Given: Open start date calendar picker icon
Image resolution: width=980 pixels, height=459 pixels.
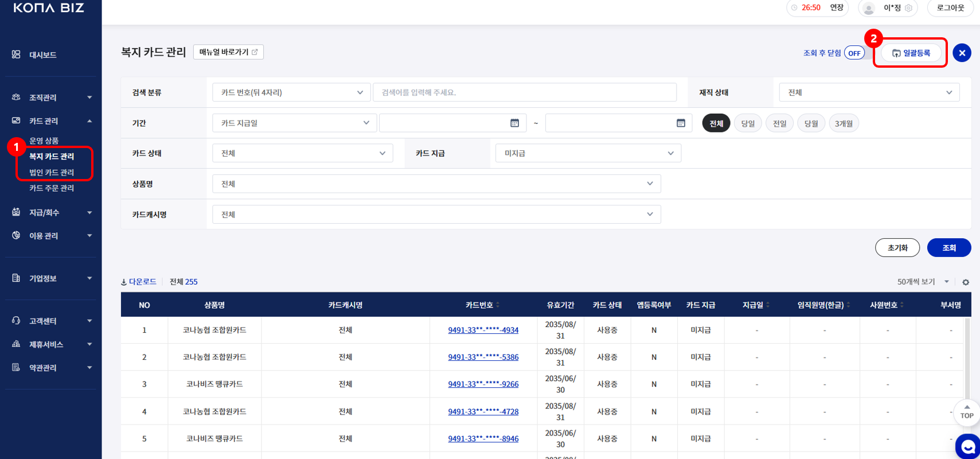Looking at the screenshot, I should pos(514,123).
